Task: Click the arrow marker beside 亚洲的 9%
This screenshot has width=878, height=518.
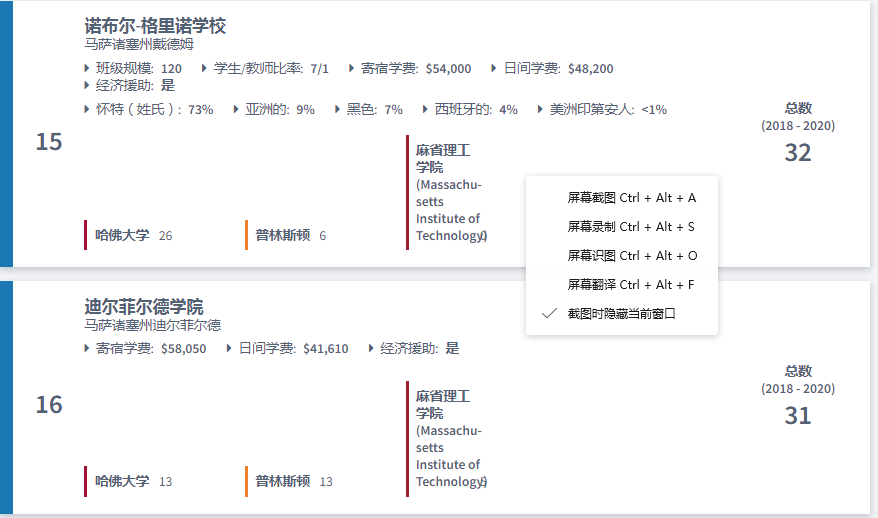Action: [x=236, y=109]
